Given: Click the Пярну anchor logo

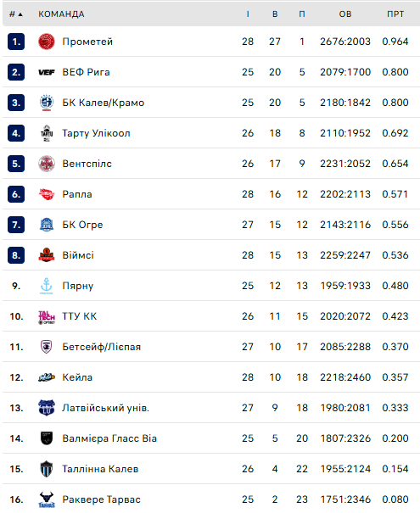Looking at the screenshot, I should (x=46, y=286).
